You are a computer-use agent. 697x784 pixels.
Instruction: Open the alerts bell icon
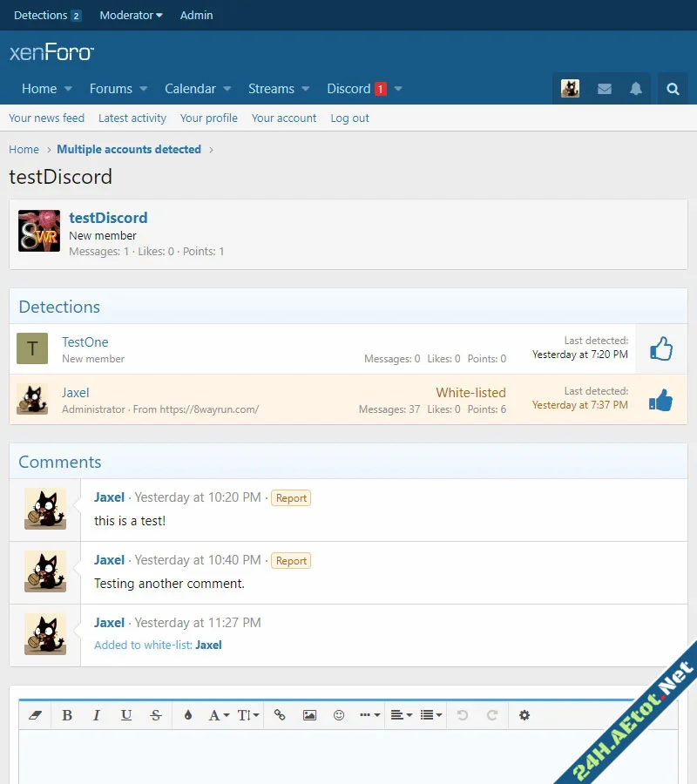(x=636, y=89)
